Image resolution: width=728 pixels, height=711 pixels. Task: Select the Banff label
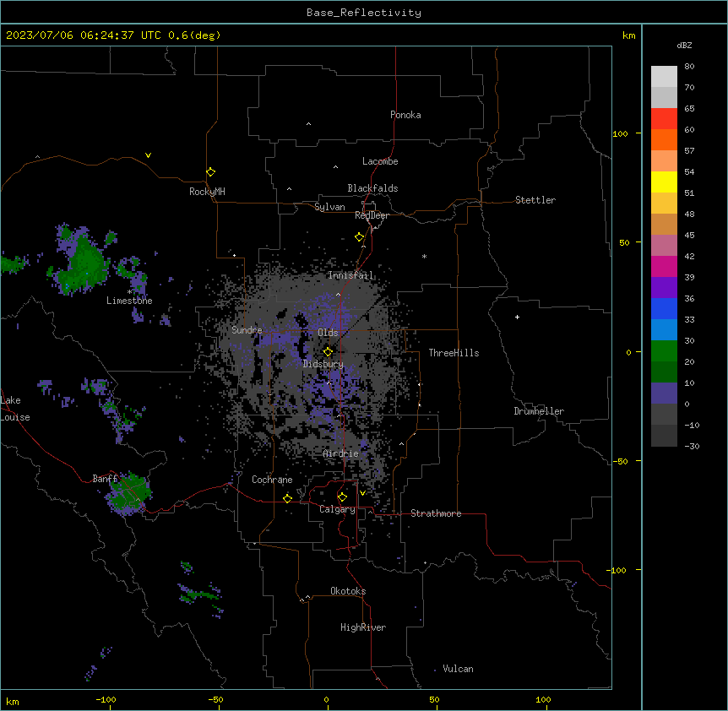105,479
